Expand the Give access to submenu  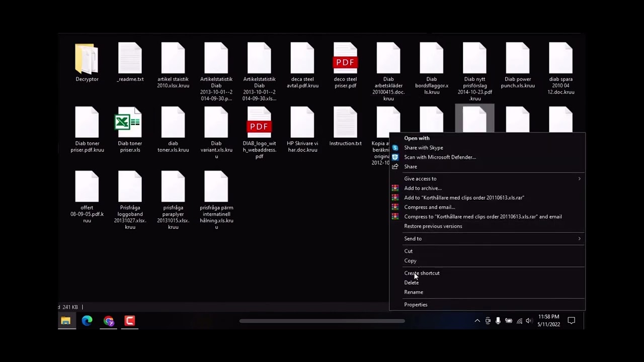(x=487, y=179)
